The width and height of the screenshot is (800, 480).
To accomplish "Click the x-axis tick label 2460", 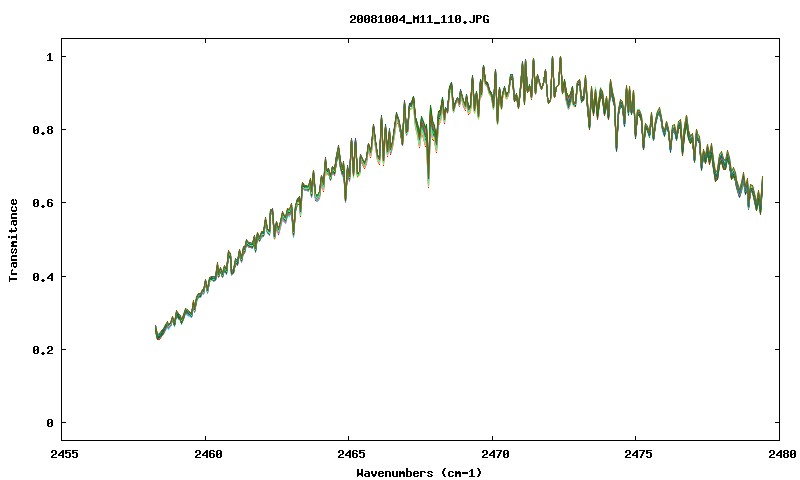I will point(208,454).
